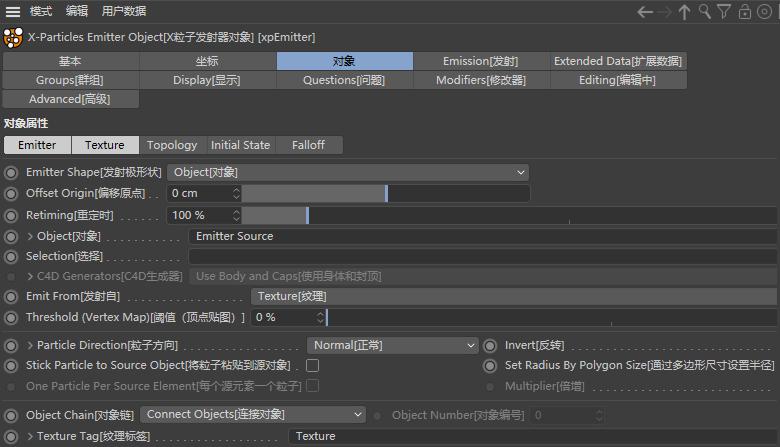
Task: Toggle One Particle Per Source Element checkbox
Action: [x=312, y=386]
